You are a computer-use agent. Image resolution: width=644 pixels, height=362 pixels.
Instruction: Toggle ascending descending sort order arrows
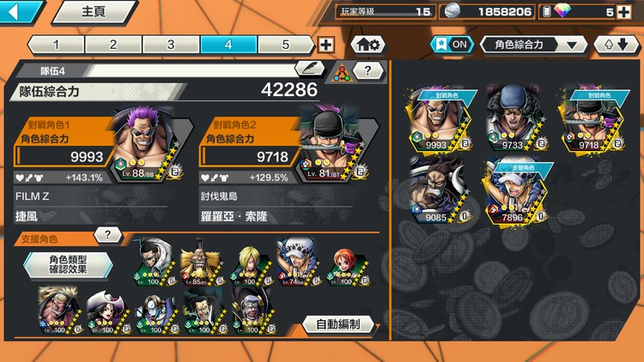[616, 45]
